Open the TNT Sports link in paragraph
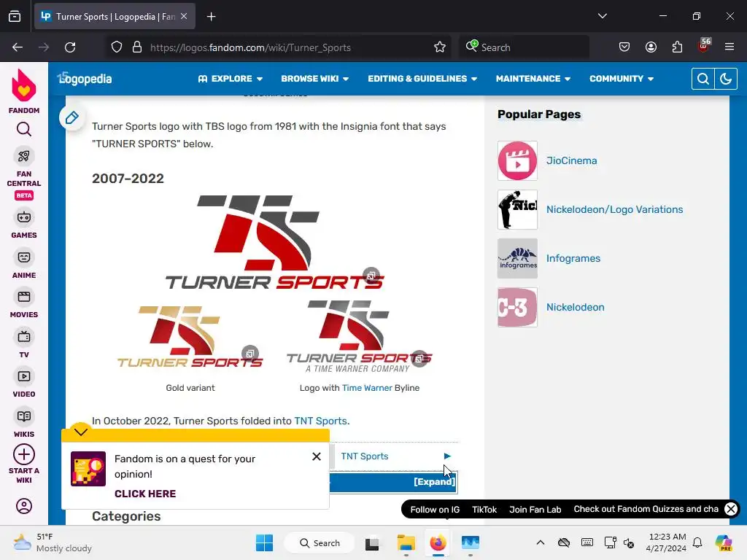Image resolution: width=747 pixels, height=560 pixels. pyautogui.click(x=321, y=421)
